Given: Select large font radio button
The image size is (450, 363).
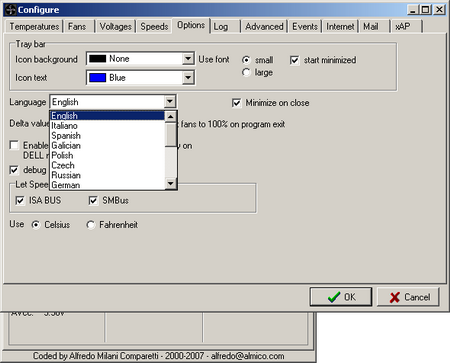Looking at the screenshot, I should [246, 72].
